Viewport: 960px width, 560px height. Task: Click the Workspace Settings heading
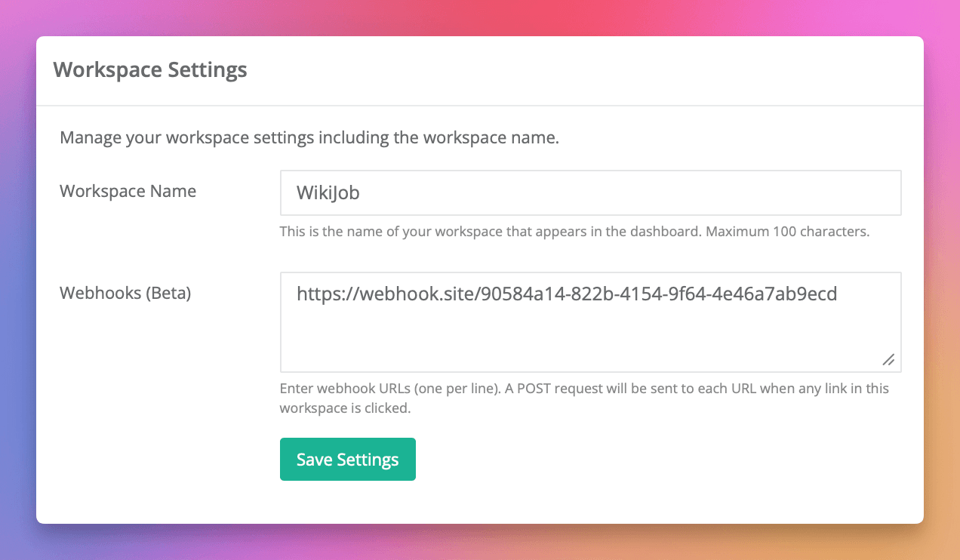[x=149, y=69]
